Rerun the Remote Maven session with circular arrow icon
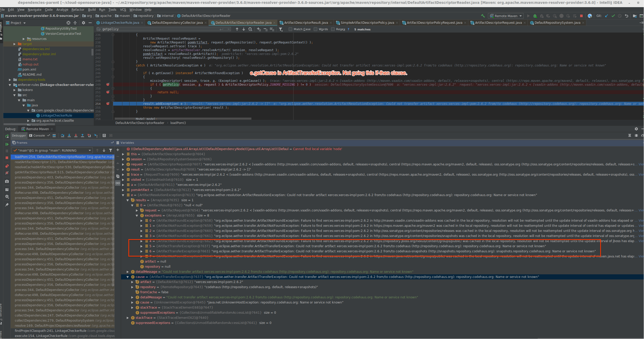Image resolution: width=644 pixels, height=339 pixels. point(7,136)
